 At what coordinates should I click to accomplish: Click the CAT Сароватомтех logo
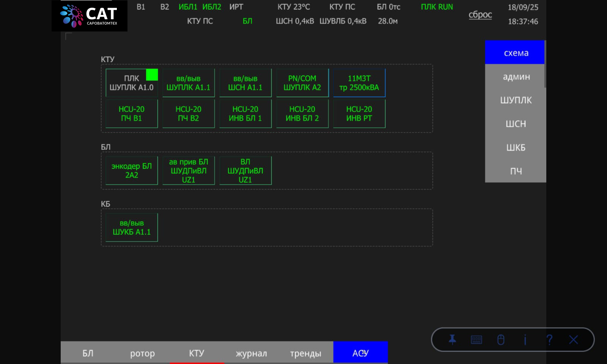click(x=90, y=16)
